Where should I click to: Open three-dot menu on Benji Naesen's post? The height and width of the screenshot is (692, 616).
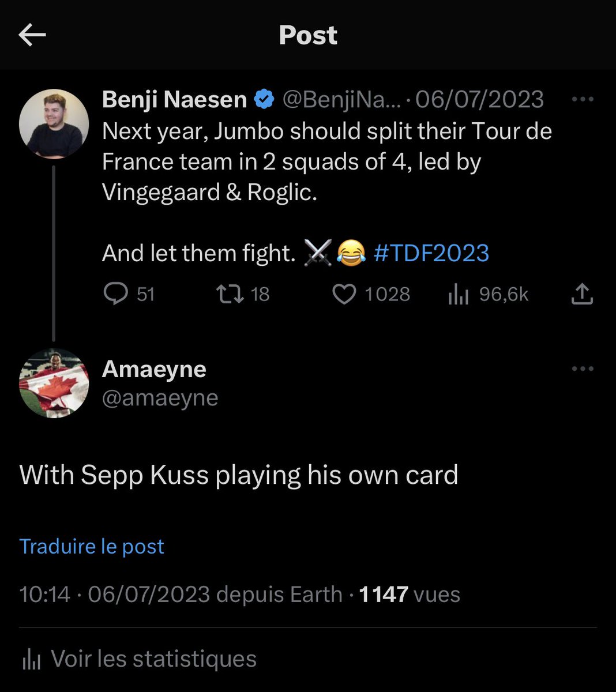583,99
